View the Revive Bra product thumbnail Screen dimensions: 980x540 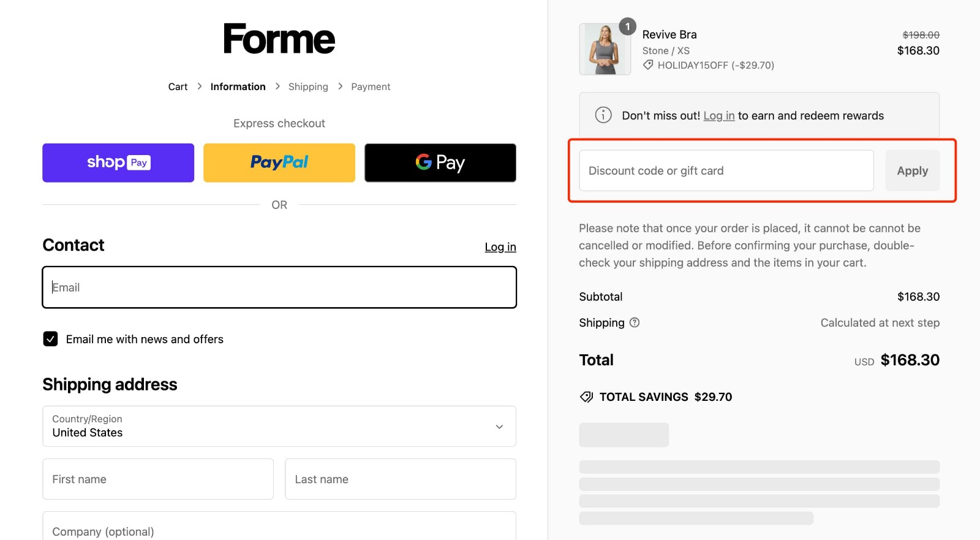pyautogui.click(x=605, y=49)
